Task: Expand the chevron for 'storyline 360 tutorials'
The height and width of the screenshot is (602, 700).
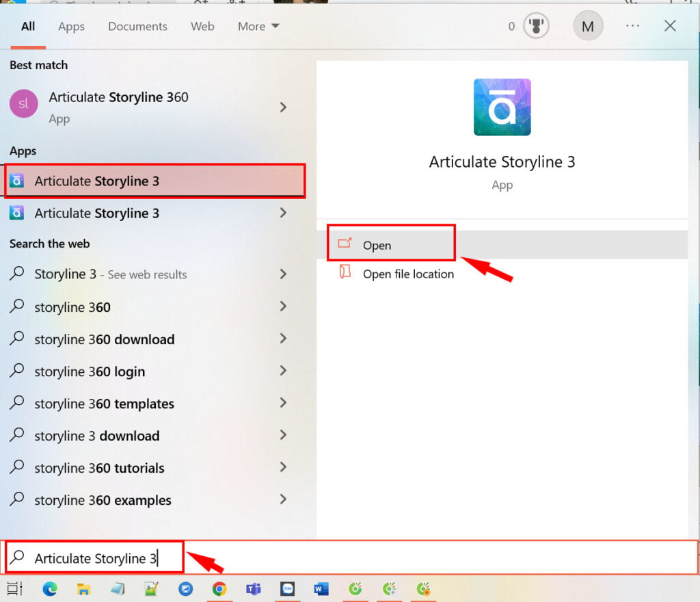Action: [x=283, y=467]
